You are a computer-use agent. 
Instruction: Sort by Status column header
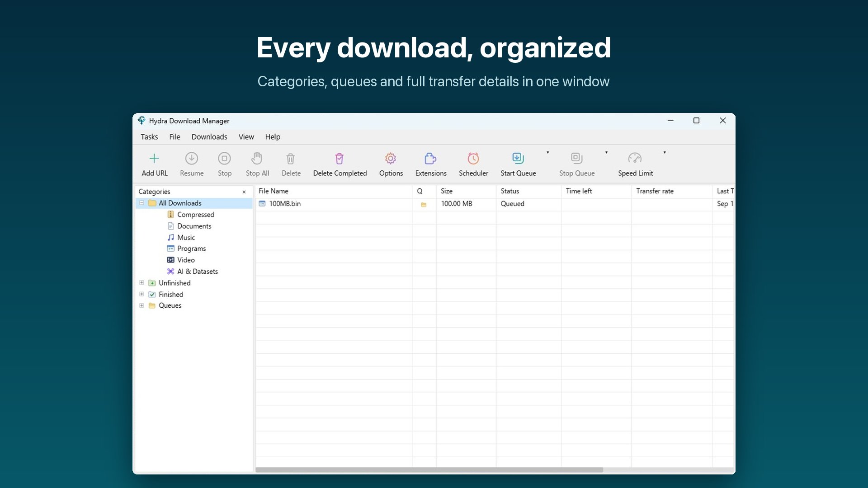point(528,191)
